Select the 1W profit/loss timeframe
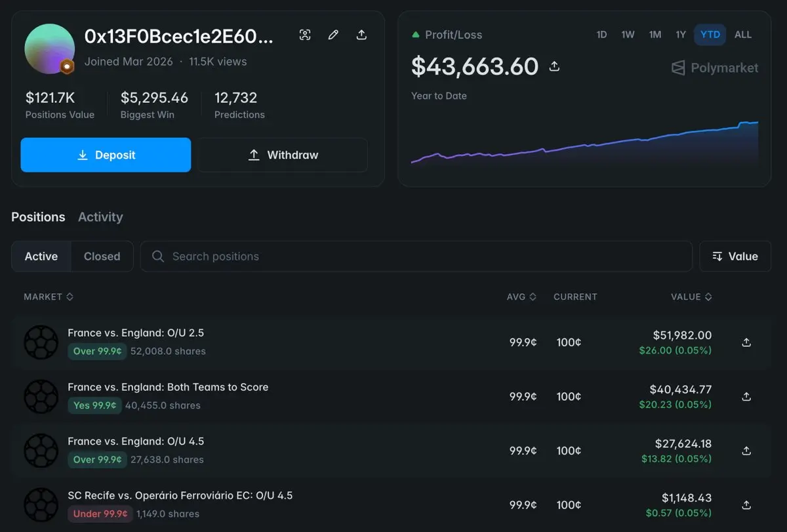The height and width of the screenshot is (532, 787). pos(628,35)
